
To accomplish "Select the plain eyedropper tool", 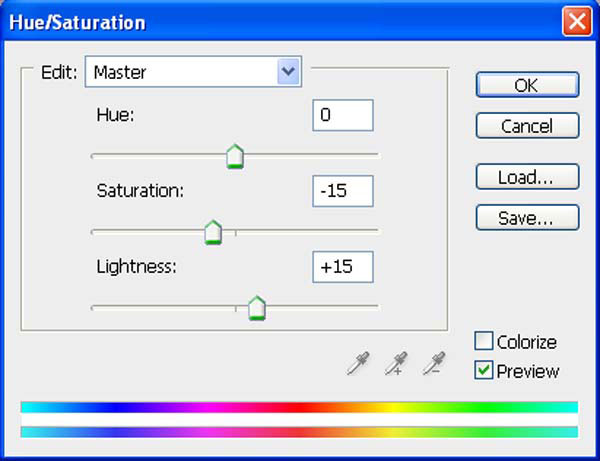I will 358,363.
